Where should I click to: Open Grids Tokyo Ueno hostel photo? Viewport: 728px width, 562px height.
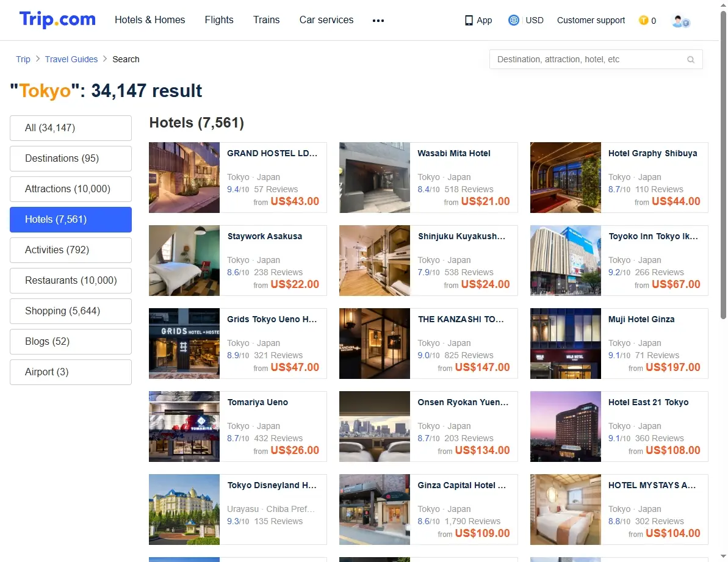coord(184,344)
